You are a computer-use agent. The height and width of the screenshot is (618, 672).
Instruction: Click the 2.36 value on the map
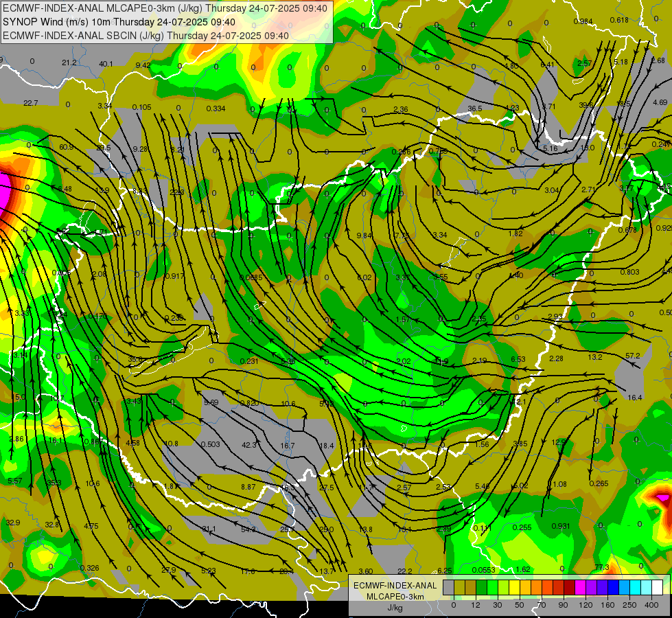401,109
